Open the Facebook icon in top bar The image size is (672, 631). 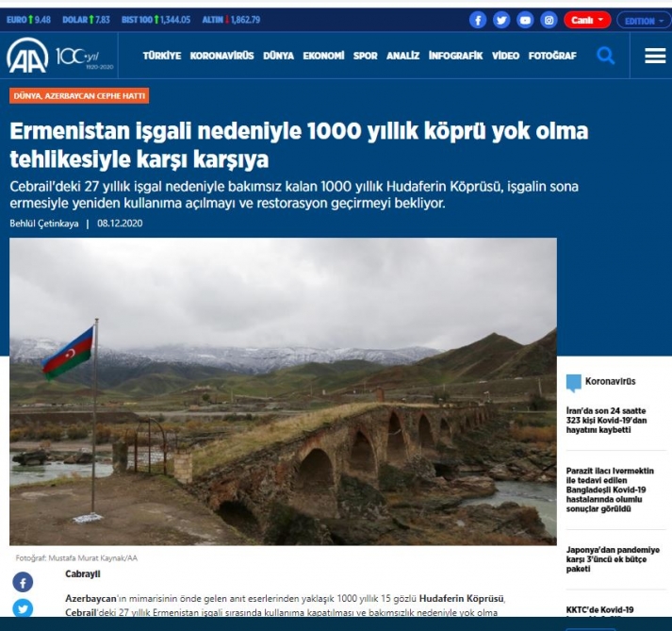point(478,20)
